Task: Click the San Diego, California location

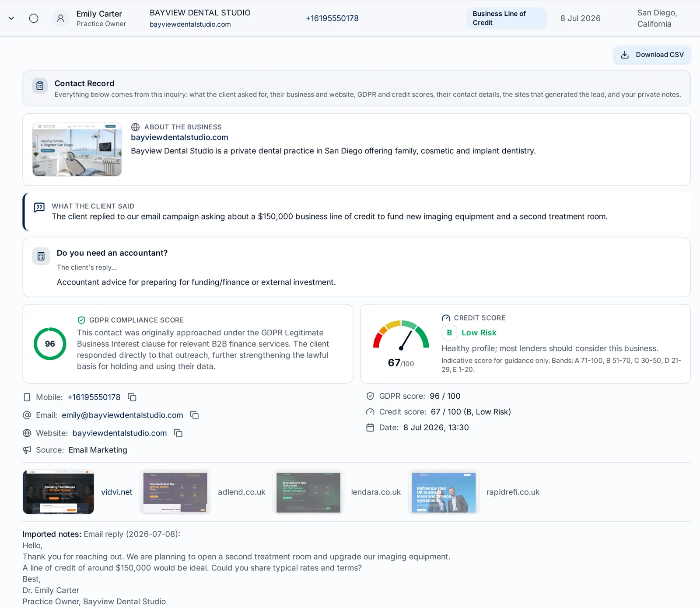Action: click(x=657, y=18)
